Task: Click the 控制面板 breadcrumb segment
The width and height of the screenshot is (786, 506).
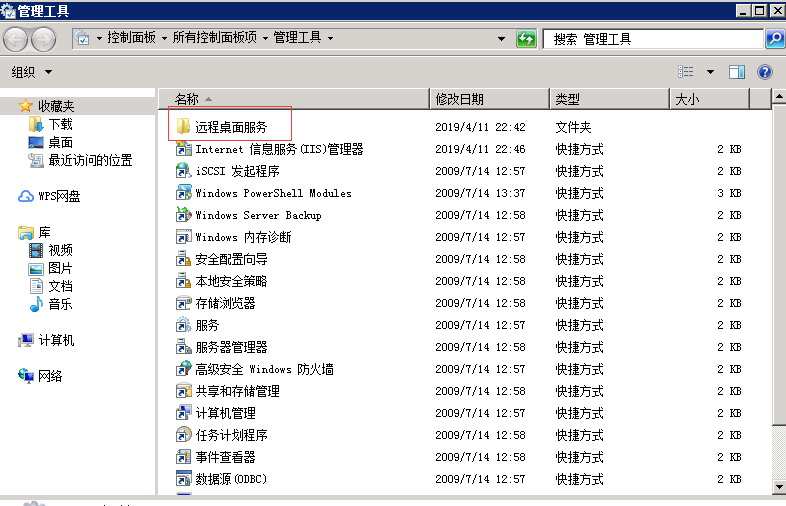Action: [x=131, y=38]
